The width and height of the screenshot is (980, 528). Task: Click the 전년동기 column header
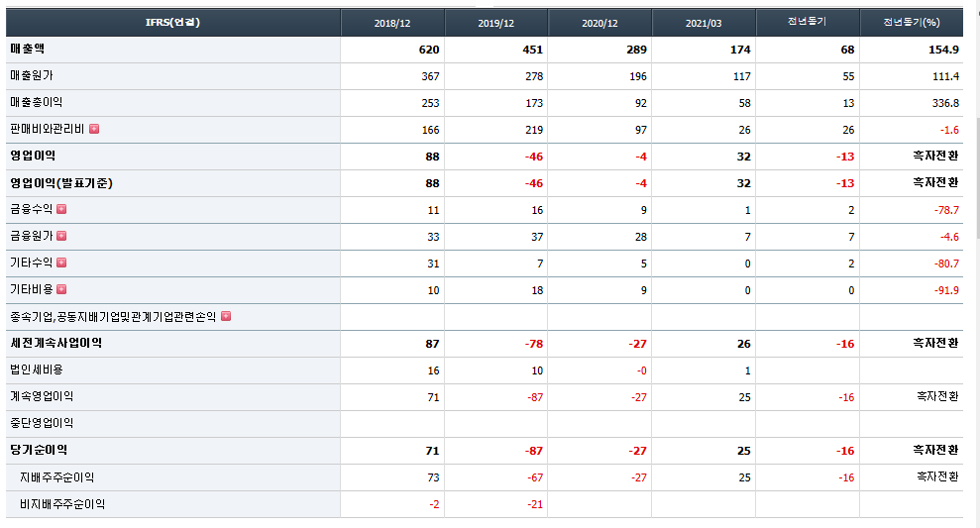808,23
